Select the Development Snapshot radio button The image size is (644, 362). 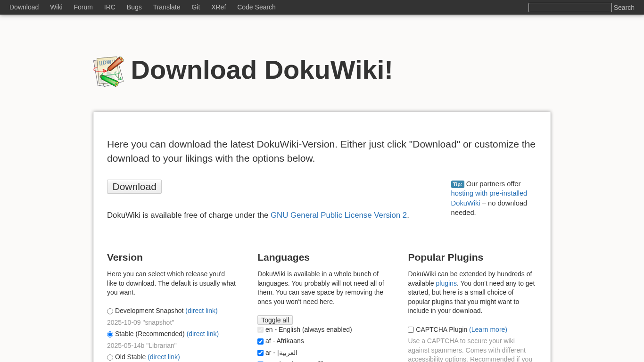point(110,311)
